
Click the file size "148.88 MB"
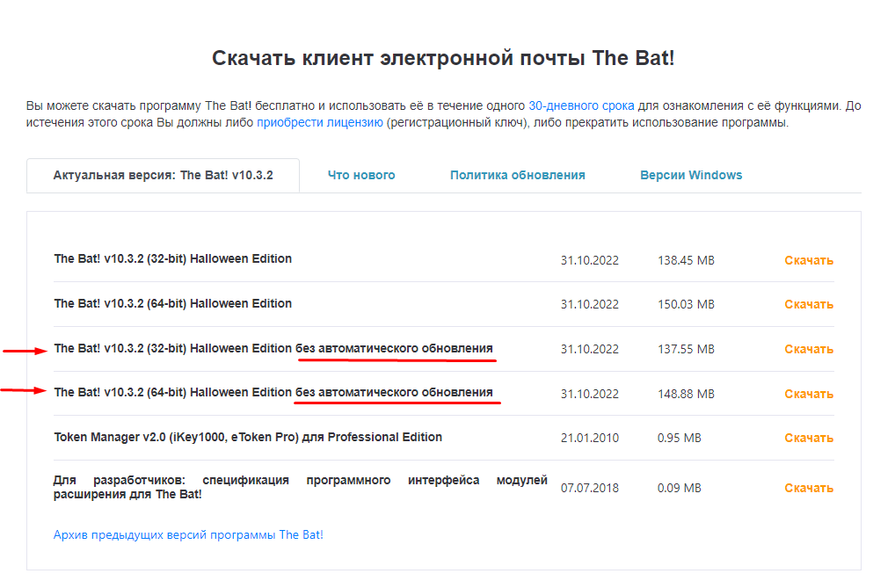pos(686,394)
